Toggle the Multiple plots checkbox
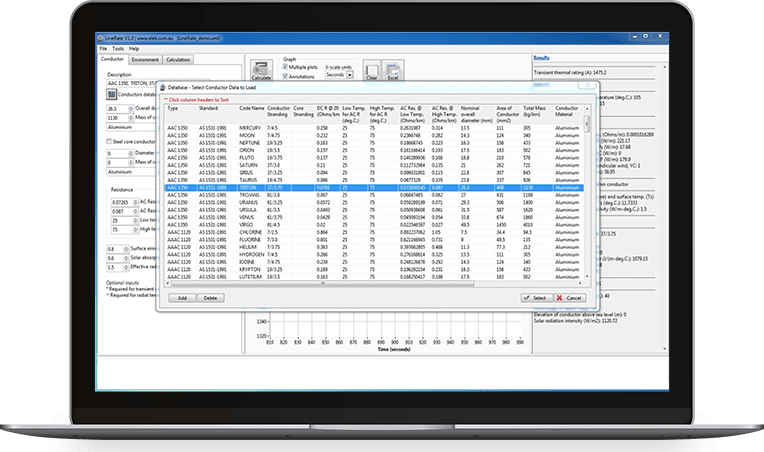Image resolution: width=764 pixels, height=452 pixels. click(285, 67)
